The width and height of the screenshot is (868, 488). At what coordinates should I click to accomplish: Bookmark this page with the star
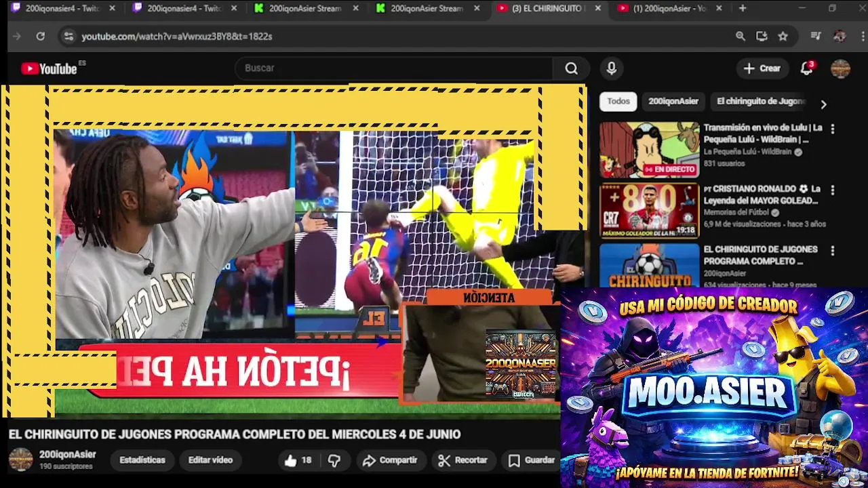783,36
